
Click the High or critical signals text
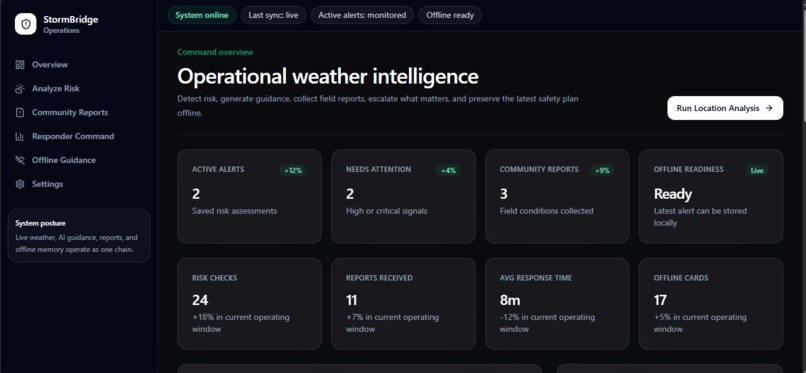pos(387,211)
